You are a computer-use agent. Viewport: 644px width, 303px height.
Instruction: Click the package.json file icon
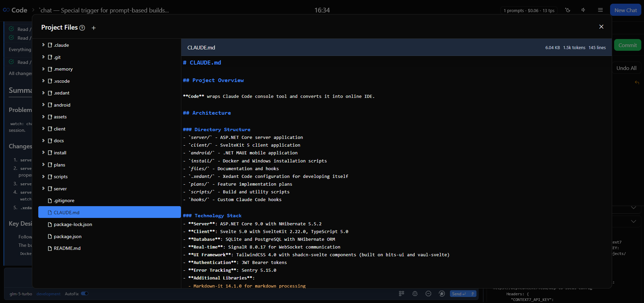[x=50, y=236]
